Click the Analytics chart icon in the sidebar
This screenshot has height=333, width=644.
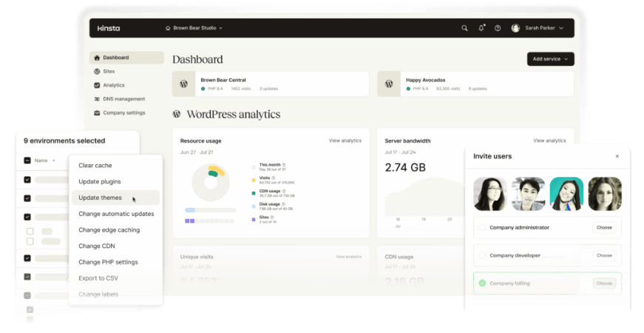[x=97, y=85]
